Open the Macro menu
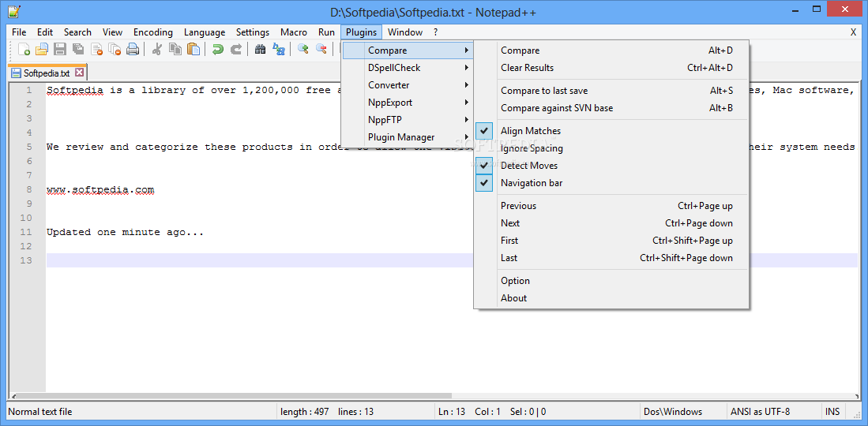The height and width of the screenshot is (426, 868). tap(293, 32)
